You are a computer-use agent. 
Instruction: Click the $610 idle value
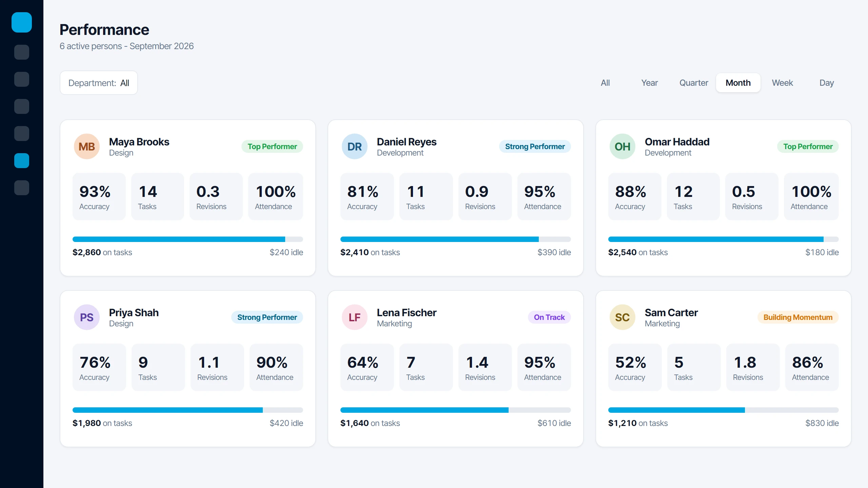click(x=554, y=423)
